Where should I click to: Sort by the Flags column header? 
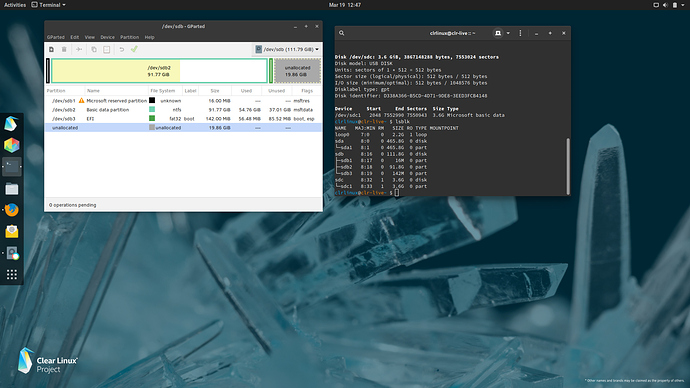tap(307, 91)
